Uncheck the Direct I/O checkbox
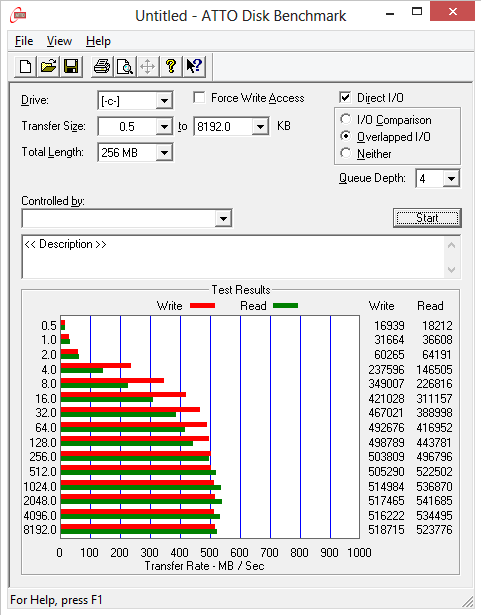Screen dimensions: 481x615 click(345, 97)
